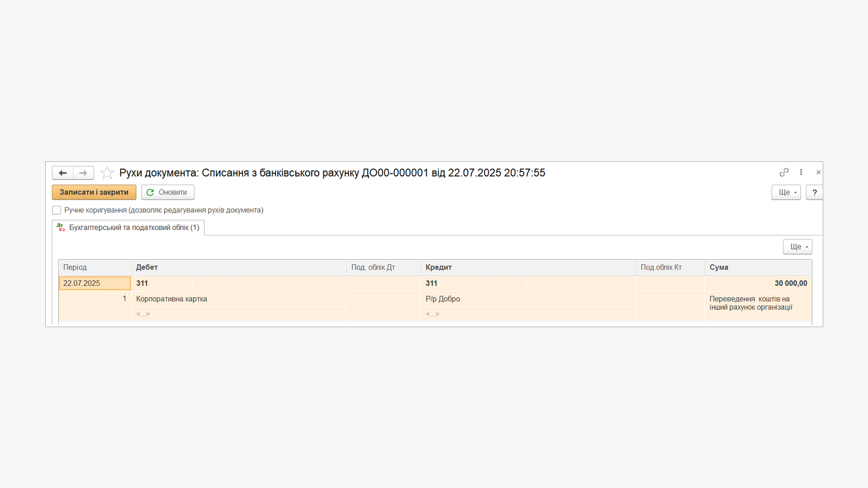The height and width of the screenshot is (488, 868).
Task: Click the 30 000,00 sum cell
Action: 790,283
